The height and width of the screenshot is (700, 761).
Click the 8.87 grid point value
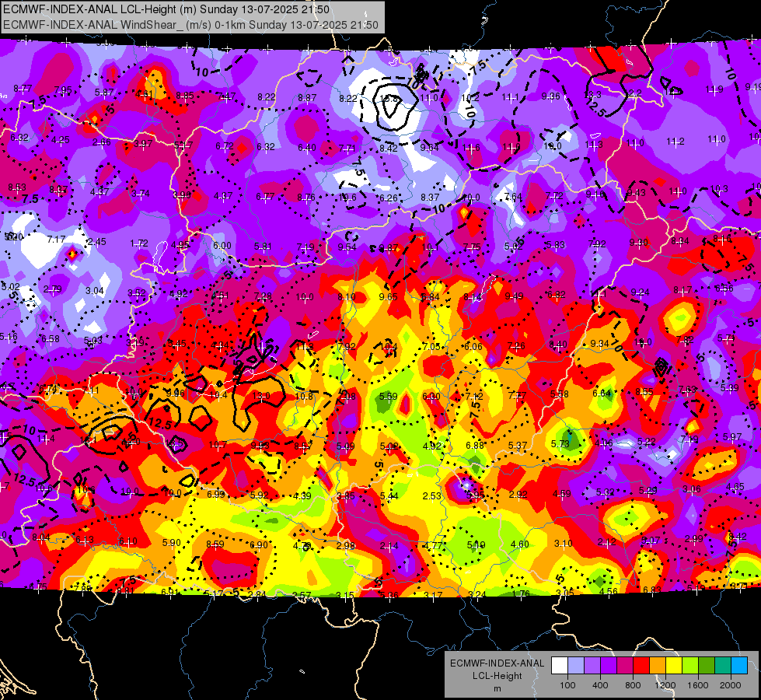click(x=307, y=98)
